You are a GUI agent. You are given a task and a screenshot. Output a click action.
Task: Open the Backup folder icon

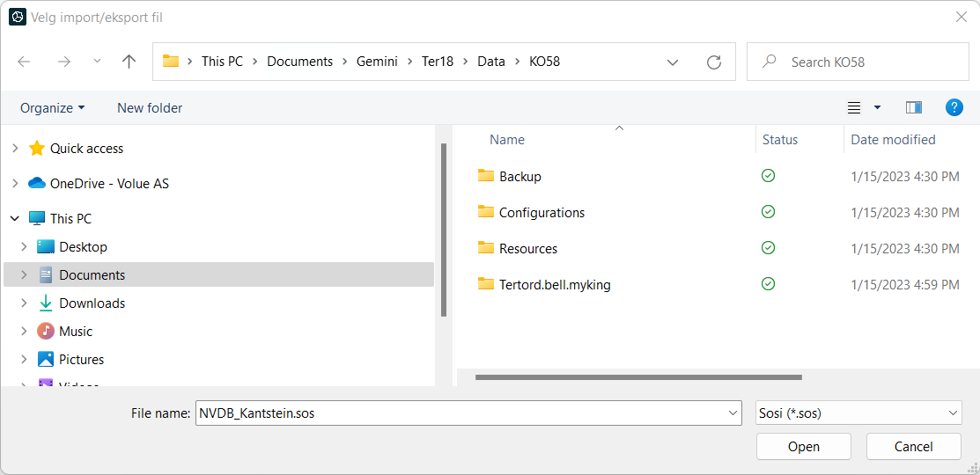click(486, 176)
